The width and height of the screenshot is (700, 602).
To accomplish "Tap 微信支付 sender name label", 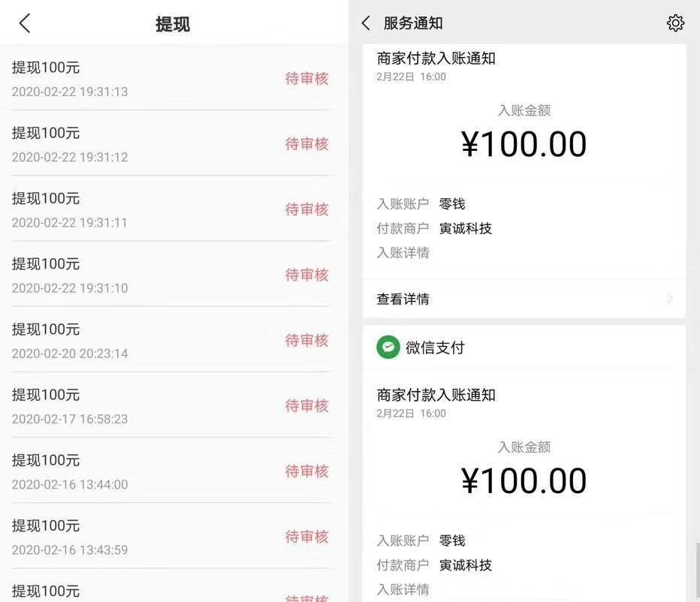I will (x=435, y=348).
